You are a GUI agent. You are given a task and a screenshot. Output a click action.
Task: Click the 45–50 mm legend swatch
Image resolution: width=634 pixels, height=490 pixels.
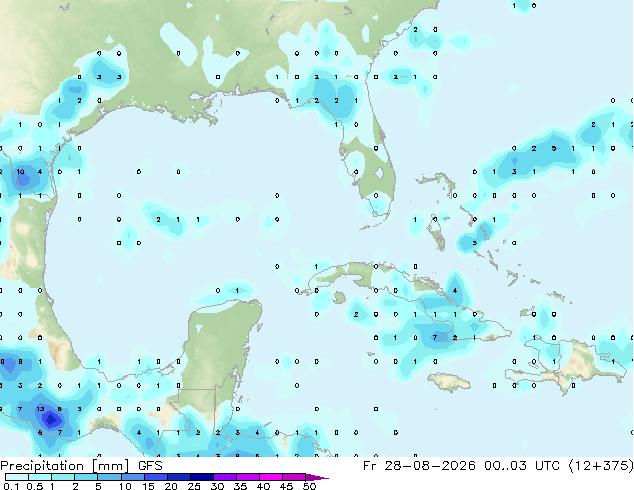[294, 477]
